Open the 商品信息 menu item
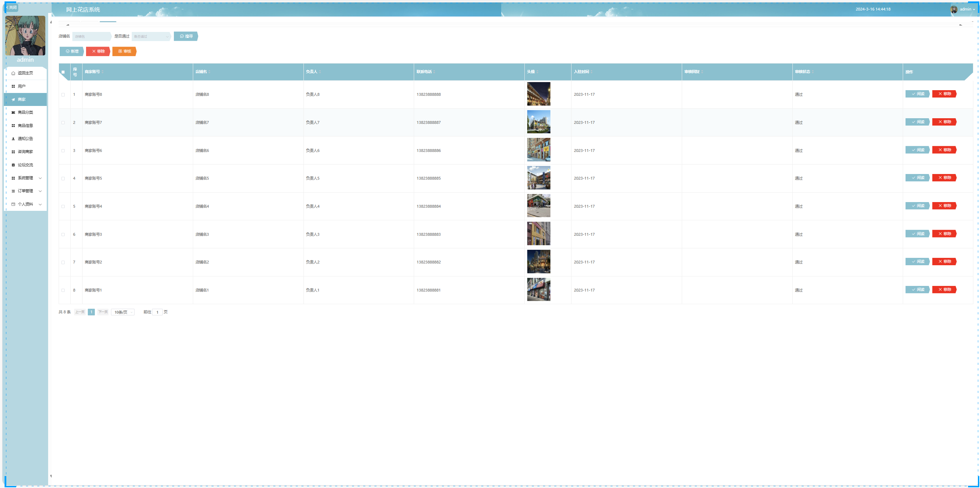Image resolution: width=980 pixels, height=488 pixels. [25, 126]
